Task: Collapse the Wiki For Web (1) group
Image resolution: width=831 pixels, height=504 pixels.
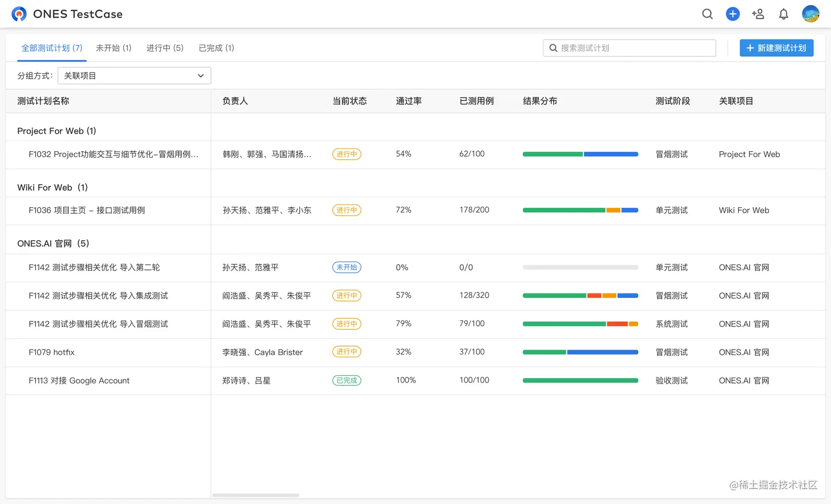Action: click(52, 187)
